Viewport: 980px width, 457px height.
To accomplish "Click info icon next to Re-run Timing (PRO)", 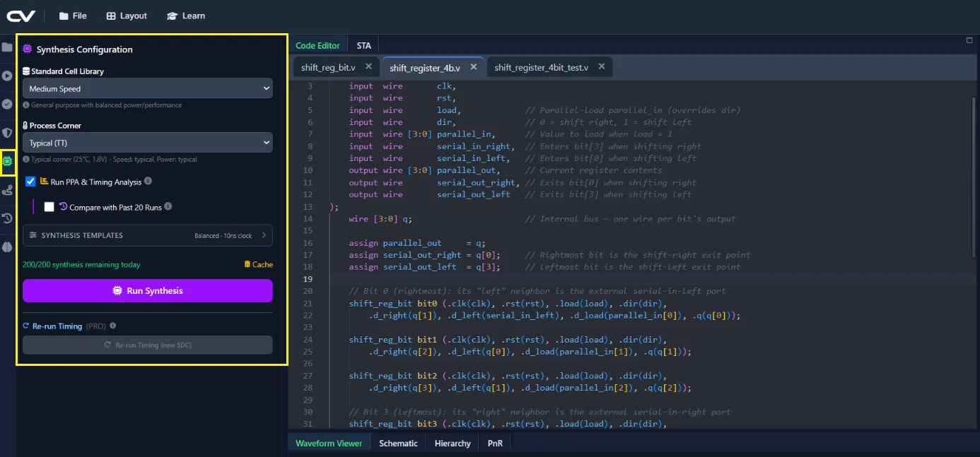I will click(113, 326).
